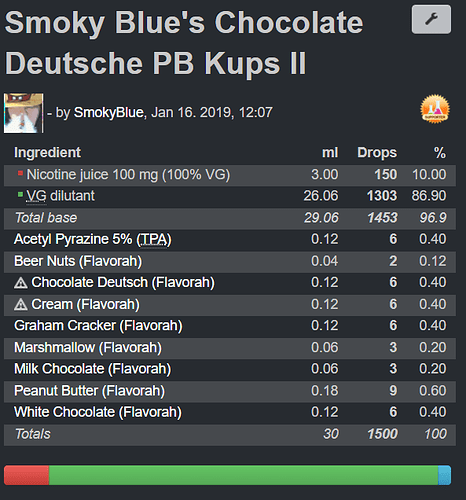Open Marshmallow (Flavorah) flavor
The image size is (466, 500).
[88, 348]
